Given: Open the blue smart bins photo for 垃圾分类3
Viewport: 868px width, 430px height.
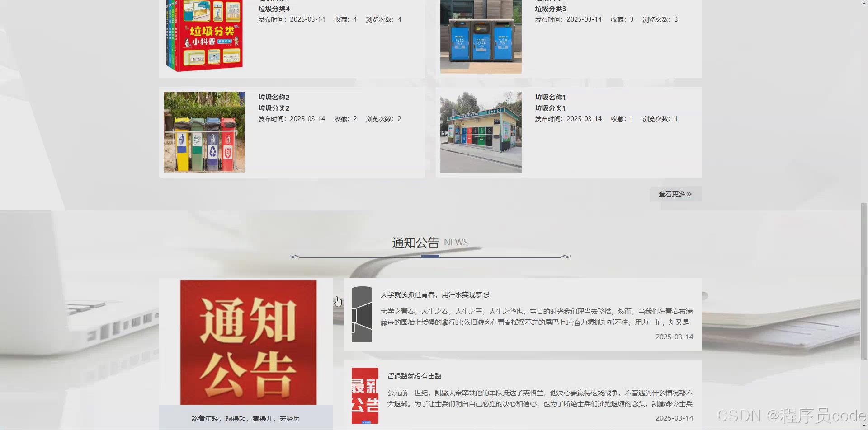Looking at the screenshot, I should (481, 37).
